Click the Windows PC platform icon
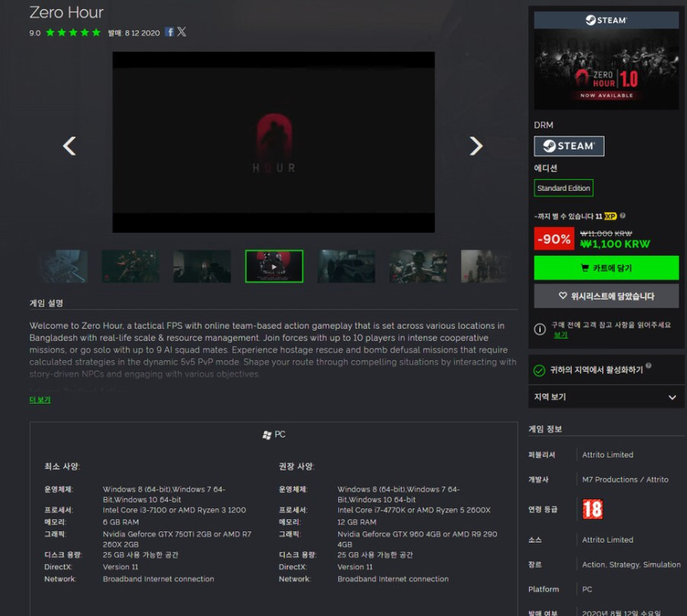 point(267,434)
